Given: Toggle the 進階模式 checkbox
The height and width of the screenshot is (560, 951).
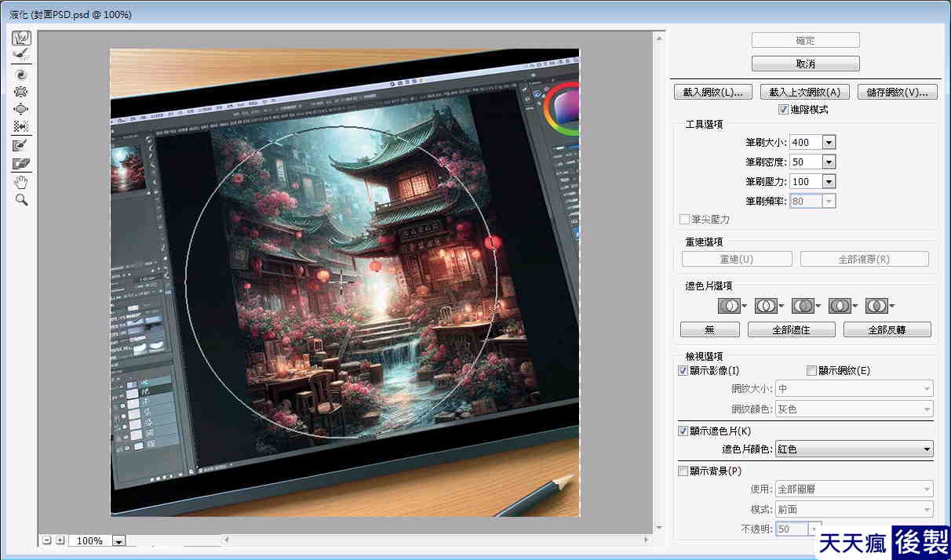Looking at the screenshot, I should [783, 110].
